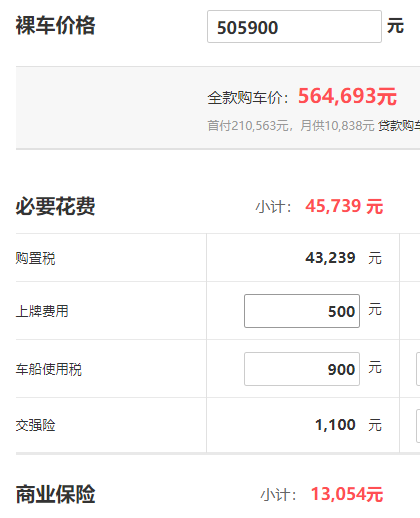Image resolution: width=420 pixels, height=518 pixels.
Task: Click the 上牌费用 input field with 500
Action: point(302,311)
